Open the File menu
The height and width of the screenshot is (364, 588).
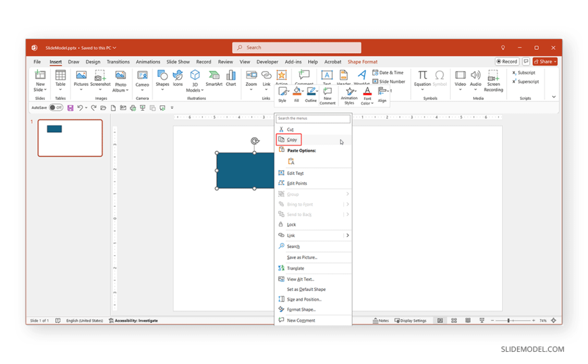point(37,62)
